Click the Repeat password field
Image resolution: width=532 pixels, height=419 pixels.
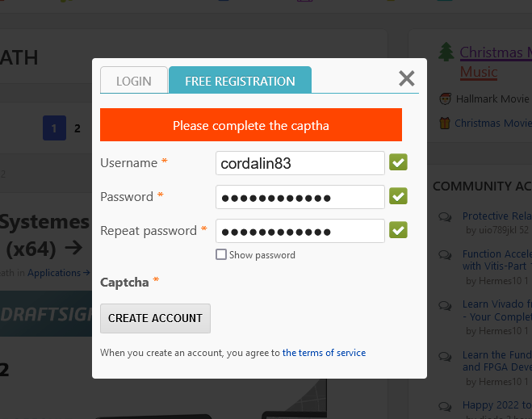coord(300,231)
